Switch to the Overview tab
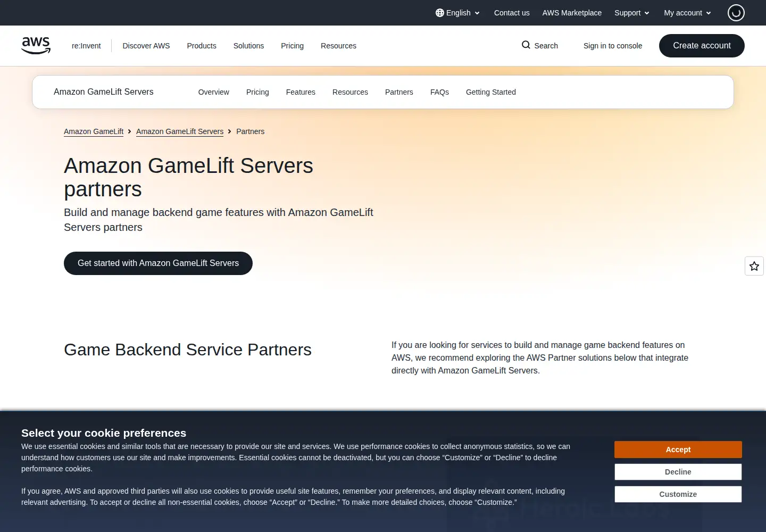The image size is (766, 532). point(214,92)
